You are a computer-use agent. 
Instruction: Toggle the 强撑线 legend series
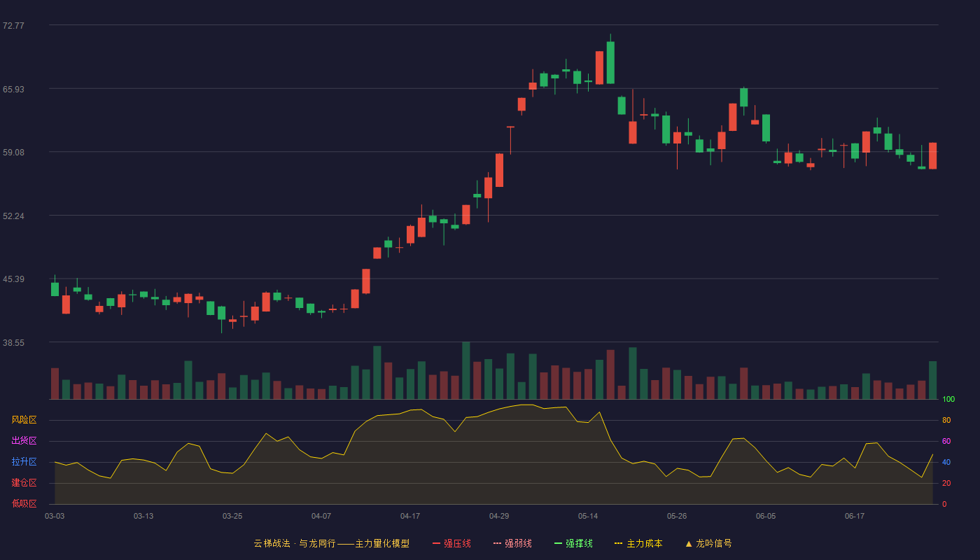[x=573, y=543]
